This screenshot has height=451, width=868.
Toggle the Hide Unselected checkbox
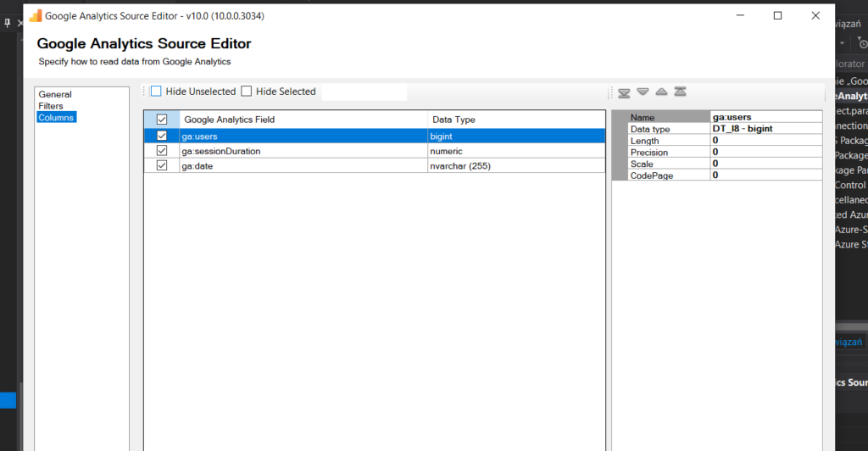[x=156, y=92]
